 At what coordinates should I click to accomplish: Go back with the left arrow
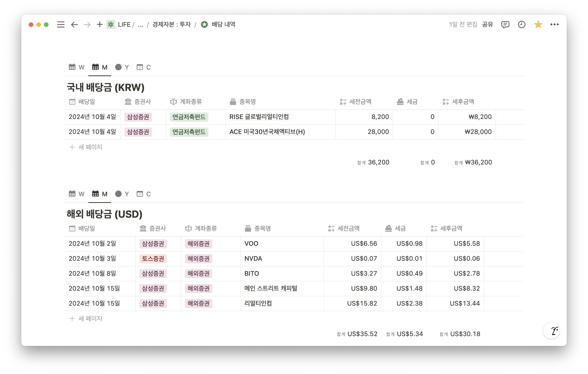pyautogui.click(x=74, y=24)
